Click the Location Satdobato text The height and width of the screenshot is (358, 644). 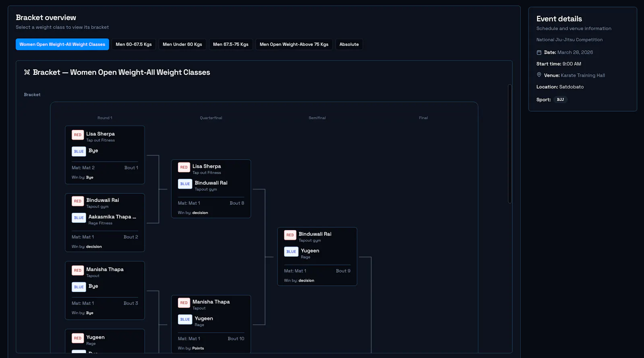(x=560, y=87)
